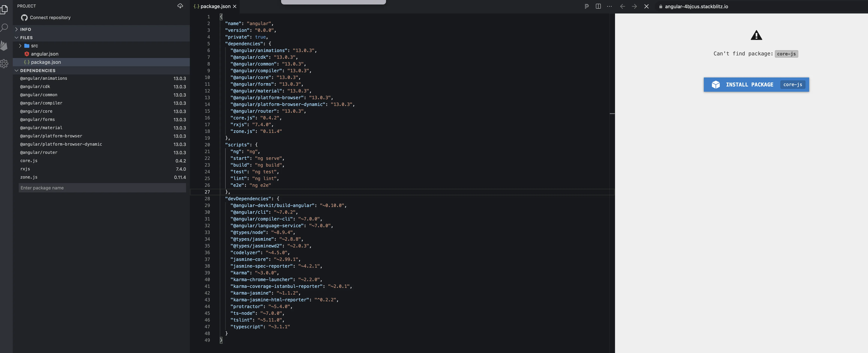Stop loading the preview page
The width and height of the screenshot is (868, 353).
coord(646,6)
